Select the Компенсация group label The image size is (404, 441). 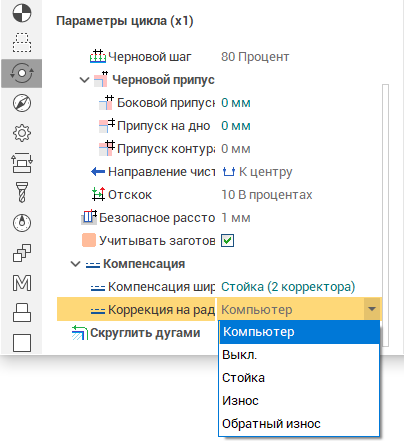click(144, 264)
